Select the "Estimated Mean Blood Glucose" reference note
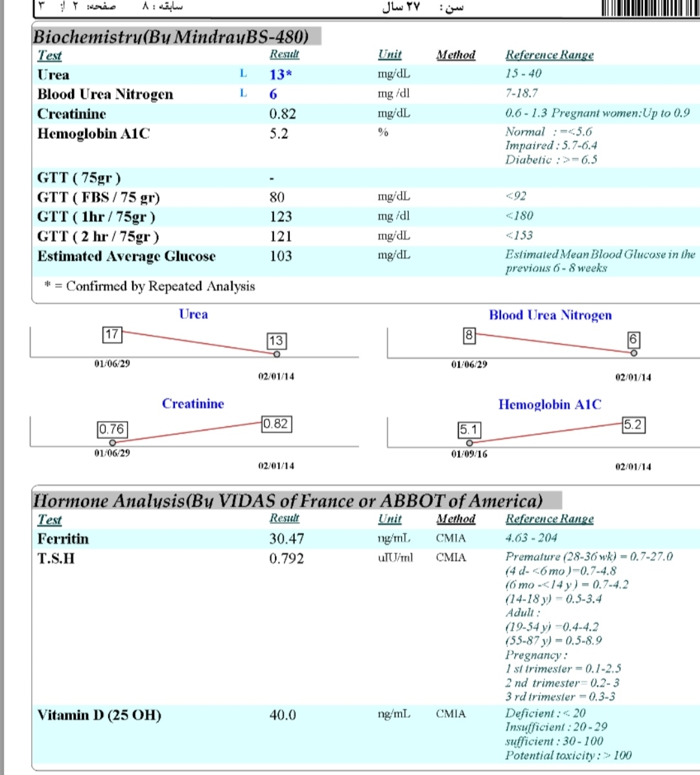Screen dimensions: 700x775 point(600,261)
